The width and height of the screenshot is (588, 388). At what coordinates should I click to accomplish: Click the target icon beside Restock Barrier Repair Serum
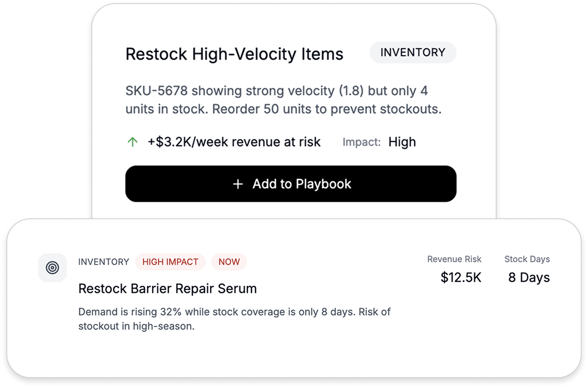52,267
